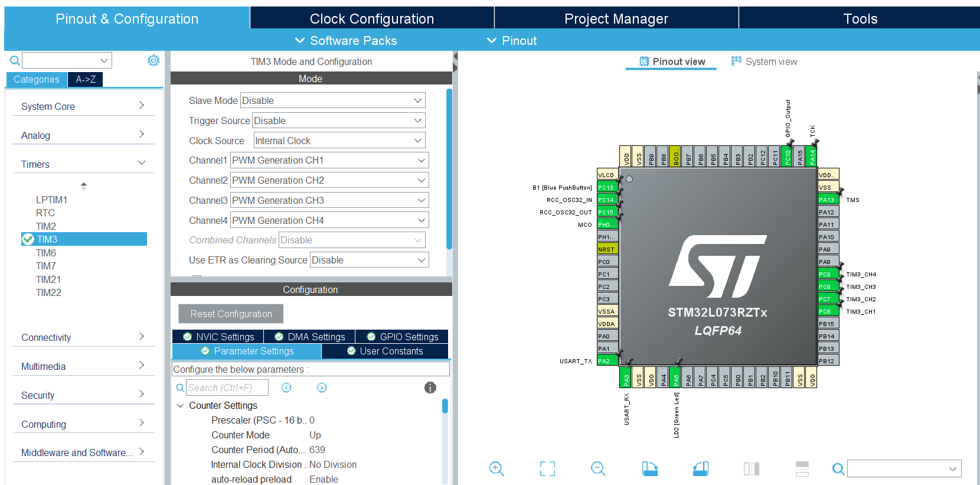The image size is (980, 485).
Task: Go to previous parameter search result
Action: pos(286,388)
